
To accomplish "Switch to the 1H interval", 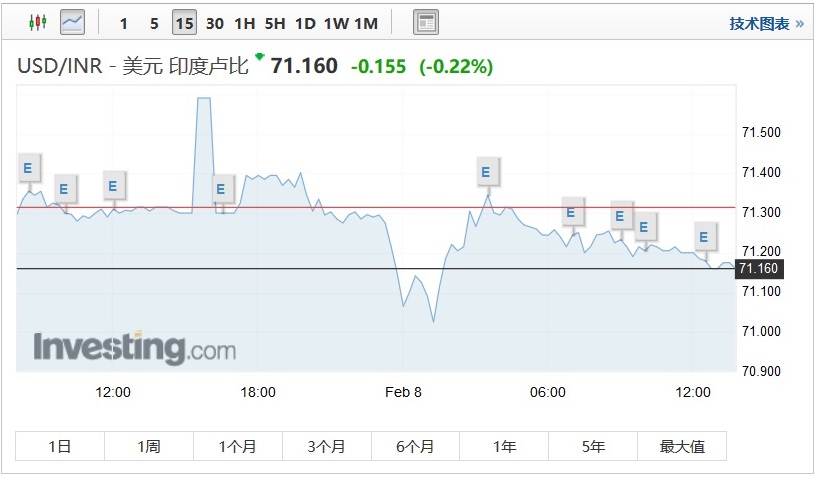I will click(x=244, y=23).
